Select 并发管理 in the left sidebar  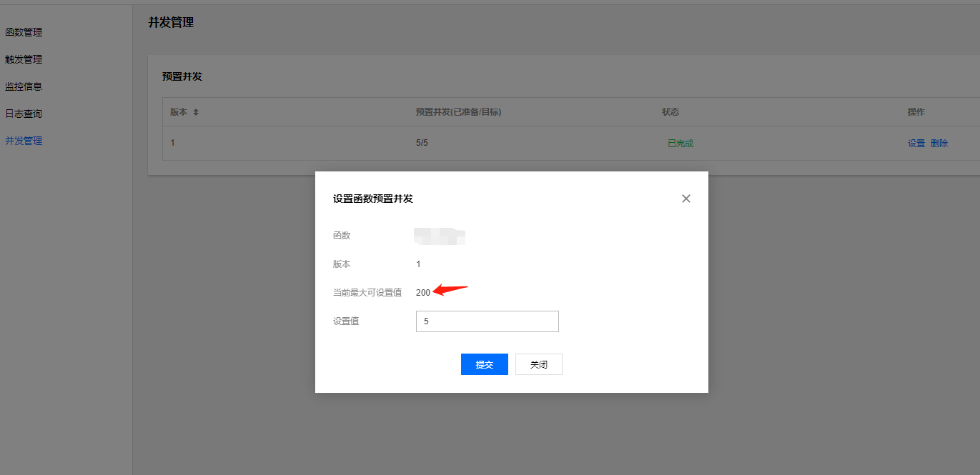24,141
